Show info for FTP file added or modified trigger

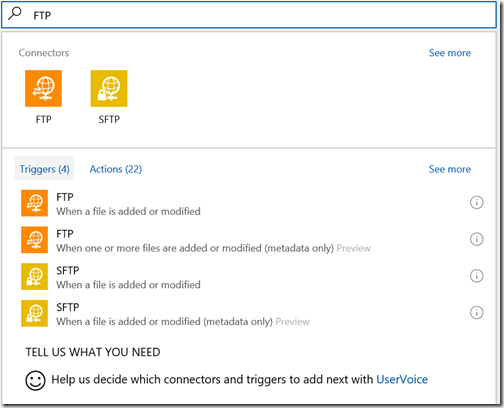click(477, 202)
